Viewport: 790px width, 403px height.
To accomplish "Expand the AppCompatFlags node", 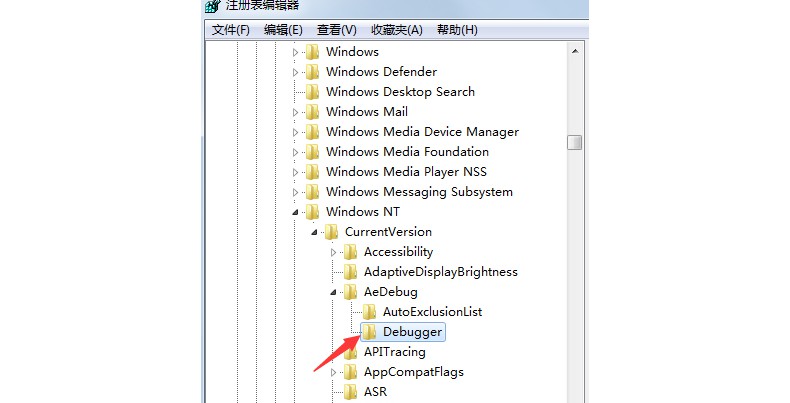I will click(x=334, y=373).
